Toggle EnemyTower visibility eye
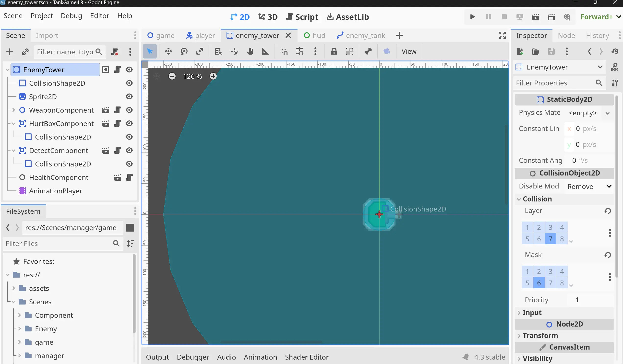This screenshot has width=623, height=364. [x=129, y=70]
